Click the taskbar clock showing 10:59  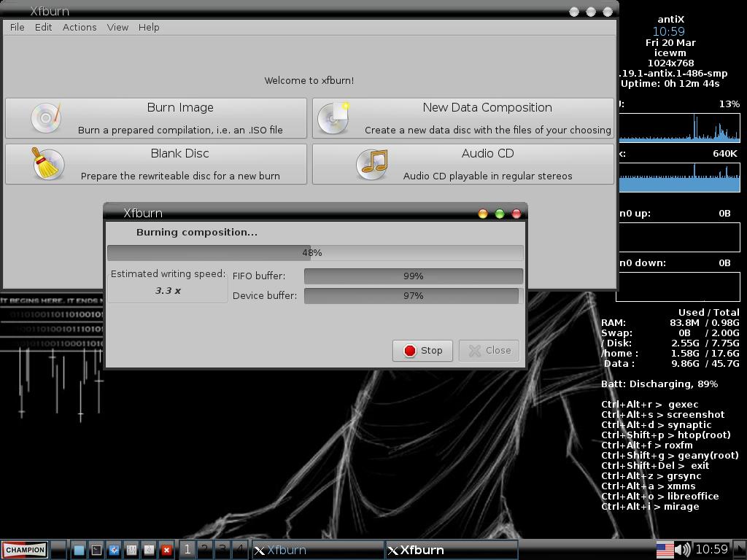click(712, 550)
